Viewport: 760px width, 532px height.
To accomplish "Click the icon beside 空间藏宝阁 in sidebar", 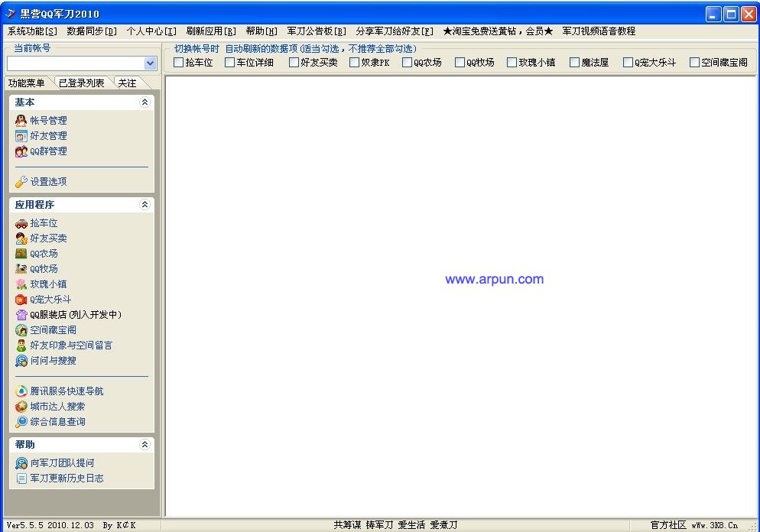I will (x=21, y=330).
